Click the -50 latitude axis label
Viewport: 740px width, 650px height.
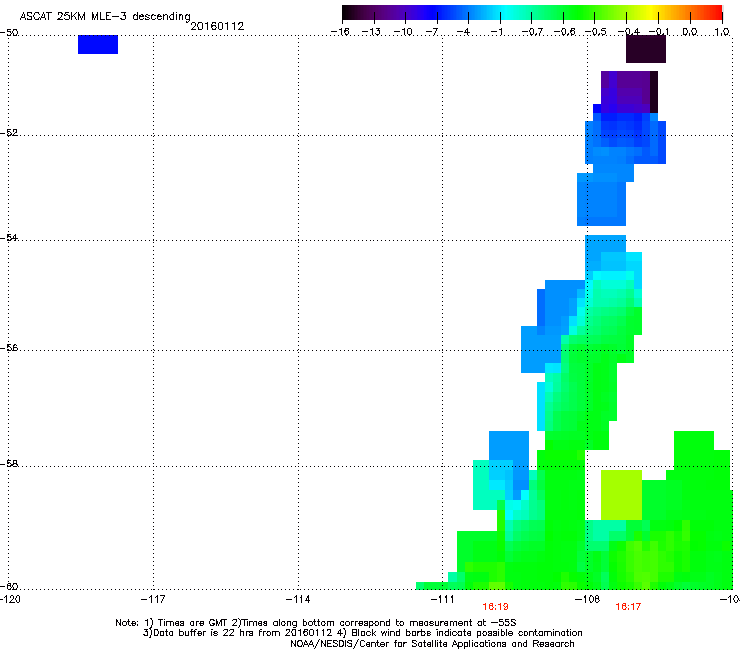tap(9, 33)
